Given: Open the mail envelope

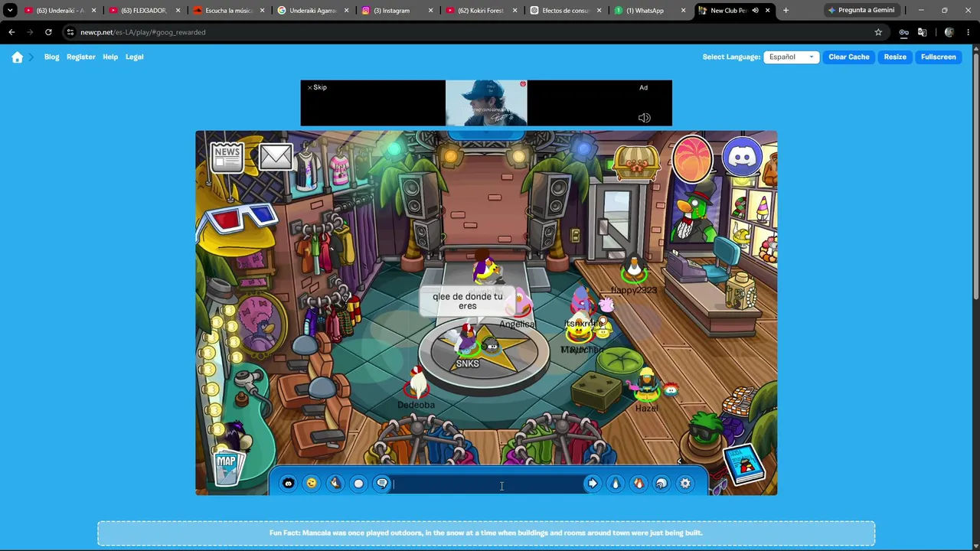Looking at the screenshot, I should pos(276,157).
